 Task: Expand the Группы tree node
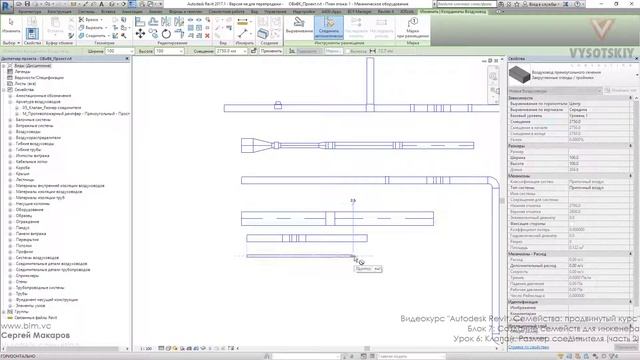click(x=4, y=311)
